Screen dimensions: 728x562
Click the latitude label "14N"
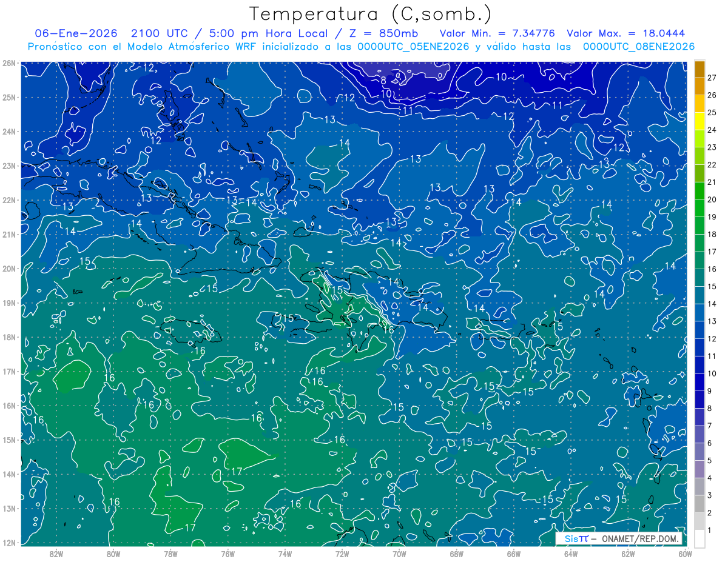click(9, 474)
